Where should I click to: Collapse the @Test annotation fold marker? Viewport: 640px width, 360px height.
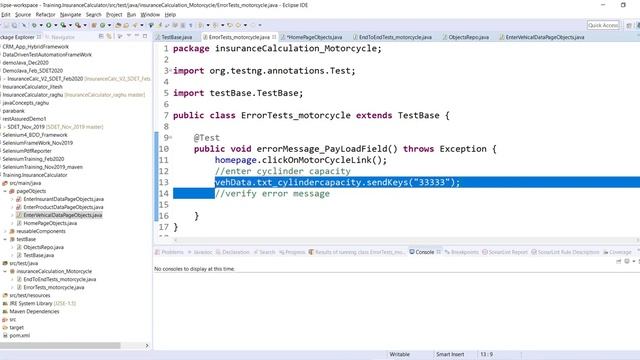pos(171,138)
